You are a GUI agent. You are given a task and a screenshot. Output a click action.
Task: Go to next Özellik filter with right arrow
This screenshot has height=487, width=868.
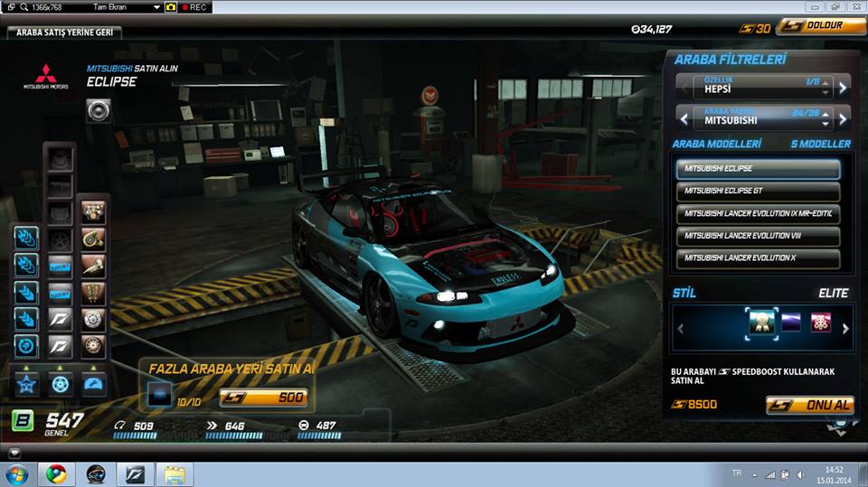(x=843, y=88)
